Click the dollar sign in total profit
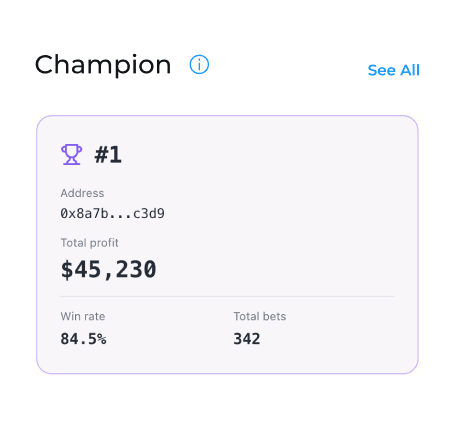457x424 pixels. (67, 269)
